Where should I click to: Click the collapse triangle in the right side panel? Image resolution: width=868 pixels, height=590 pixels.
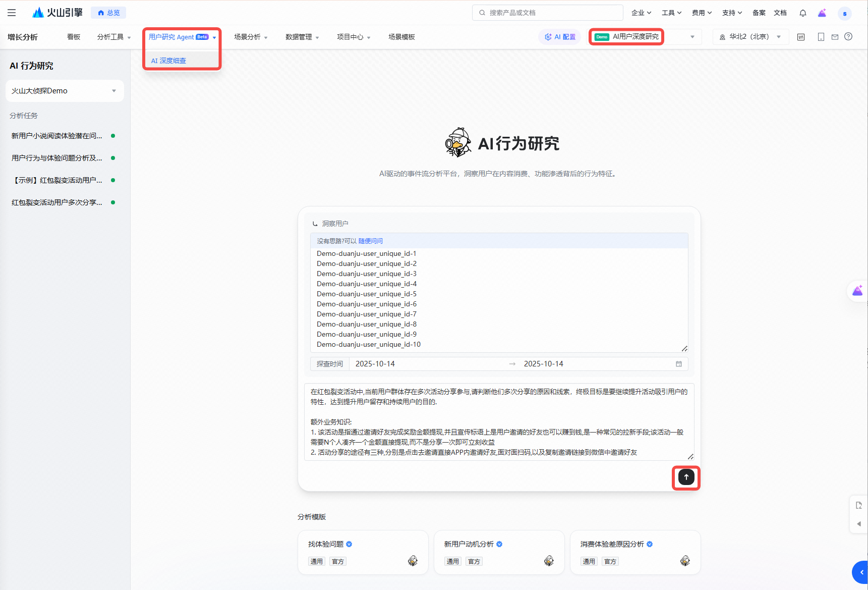tap(859, 524)
